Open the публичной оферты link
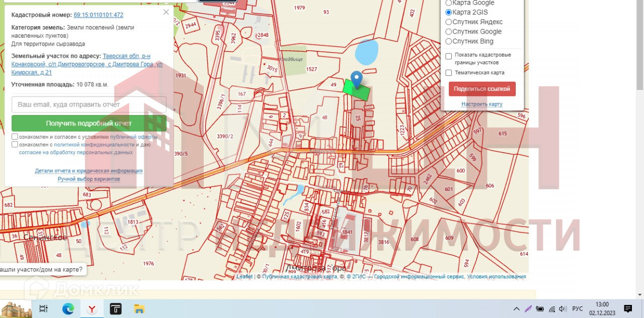Viewport: 644px width, 318px height. (133, 137)
